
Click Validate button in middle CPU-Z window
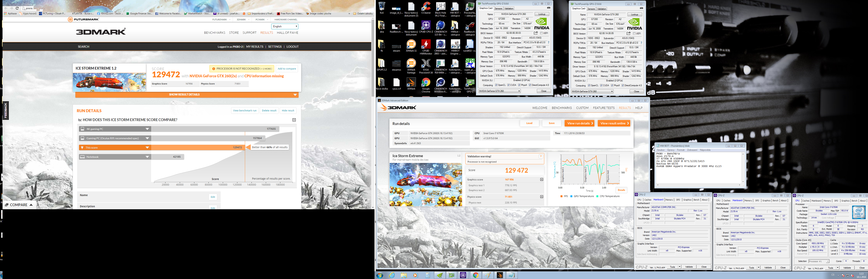click(x=768, y=268)
